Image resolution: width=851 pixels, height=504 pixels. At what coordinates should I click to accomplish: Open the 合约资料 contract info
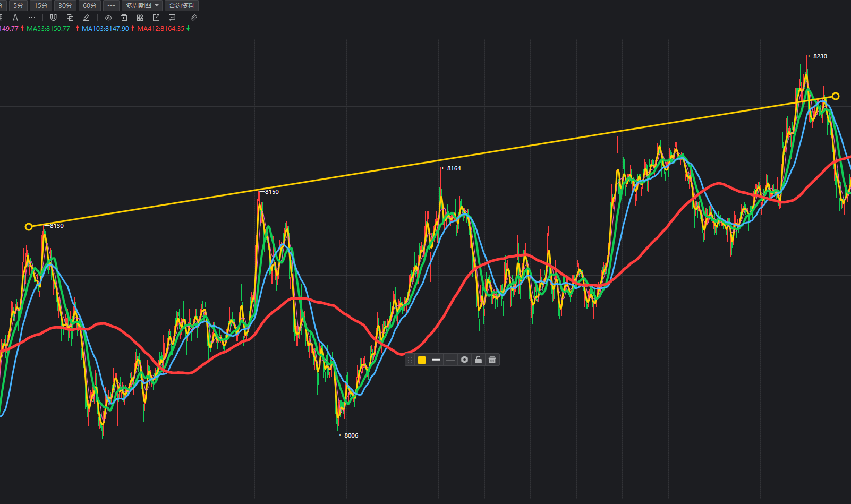coord(182,5)
